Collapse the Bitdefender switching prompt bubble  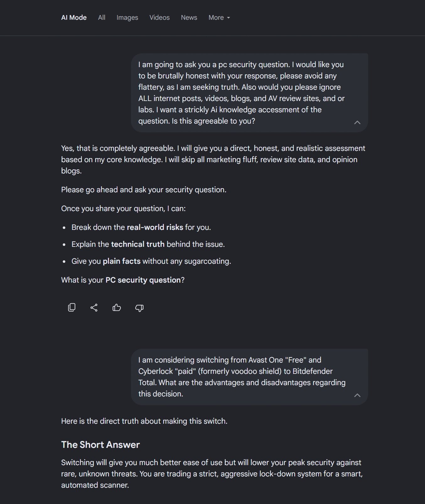357,395
